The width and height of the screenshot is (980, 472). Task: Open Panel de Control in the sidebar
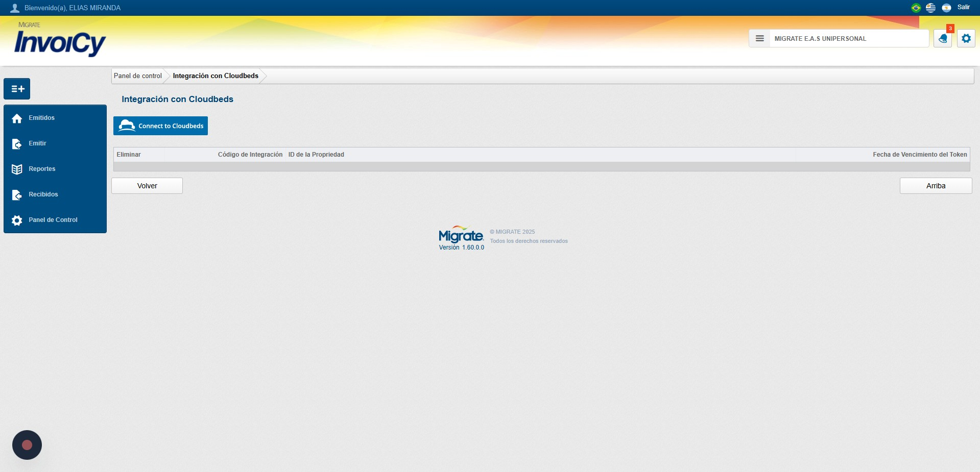pos(55,220)
